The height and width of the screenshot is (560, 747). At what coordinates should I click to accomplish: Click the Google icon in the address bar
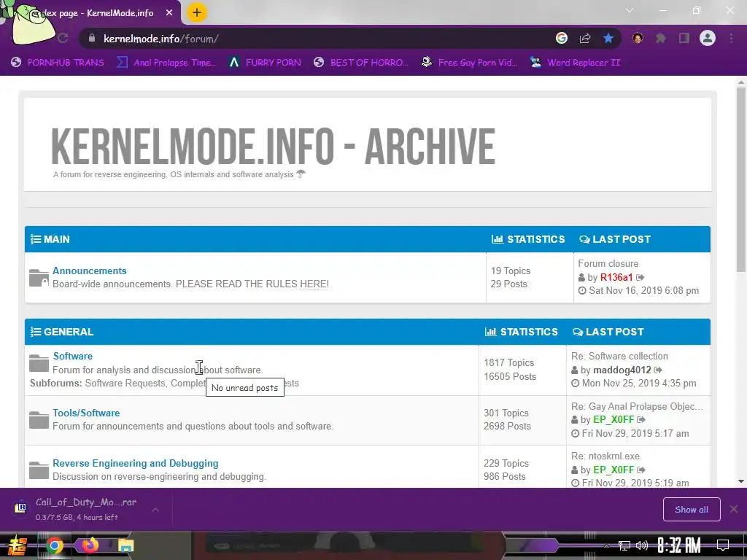562,38
